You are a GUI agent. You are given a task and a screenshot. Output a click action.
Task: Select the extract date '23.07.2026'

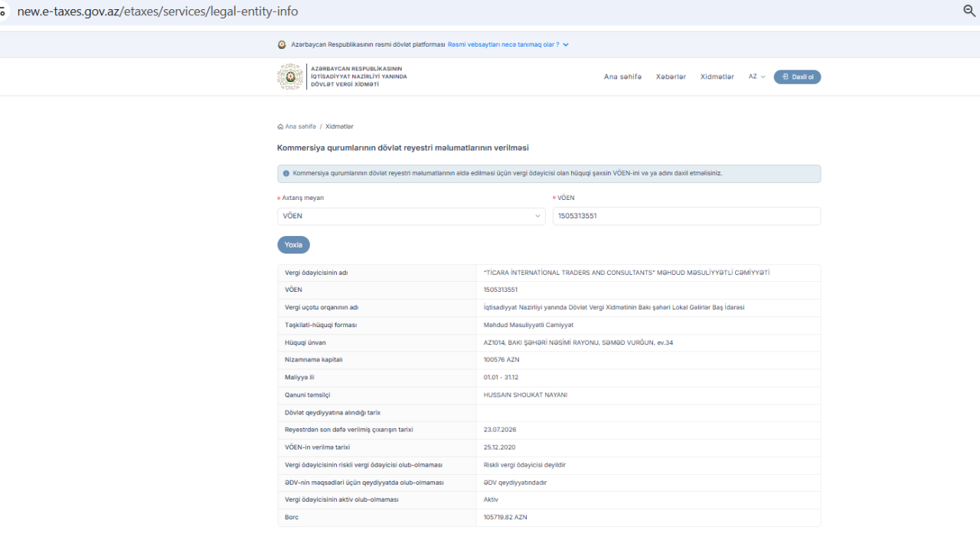500,431
